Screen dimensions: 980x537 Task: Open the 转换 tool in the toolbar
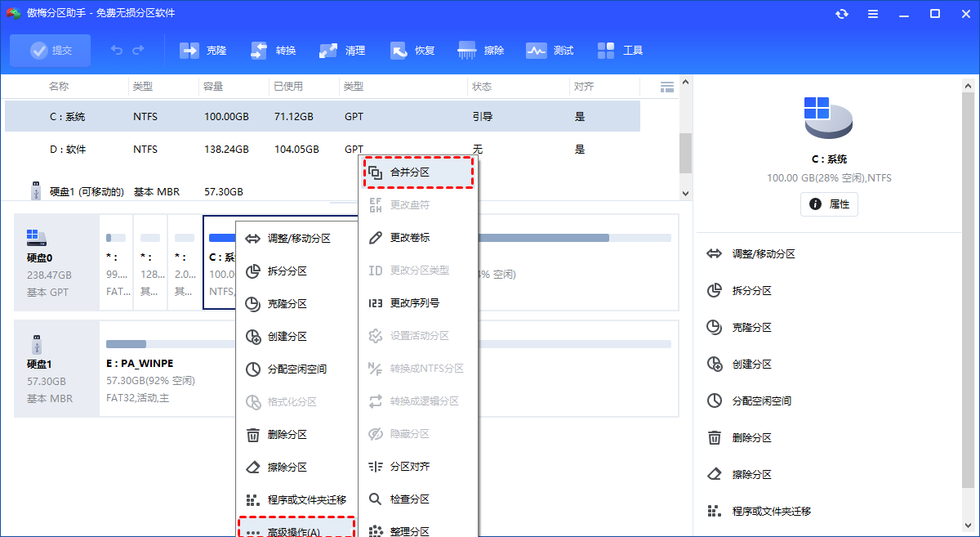pos(273,50)
